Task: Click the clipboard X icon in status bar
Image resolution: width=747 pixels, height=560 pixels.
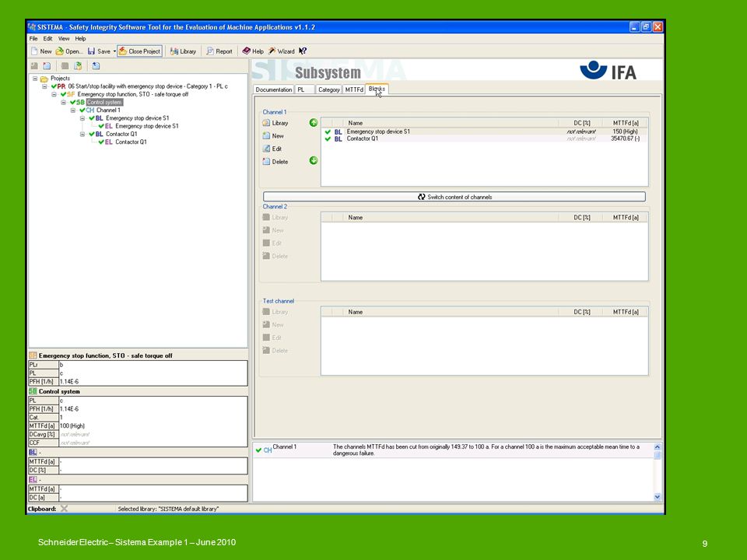Action: pos(65,509)
